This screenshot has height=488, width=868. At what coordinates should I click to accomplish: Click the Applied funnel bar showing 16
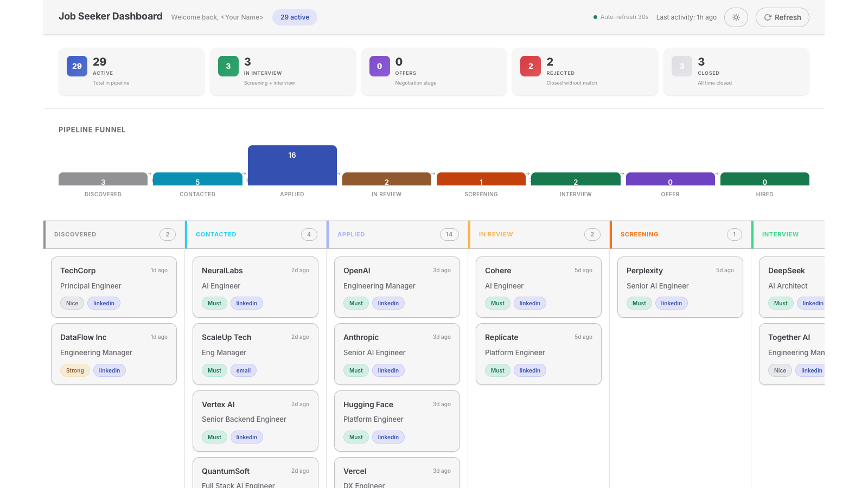292,165
